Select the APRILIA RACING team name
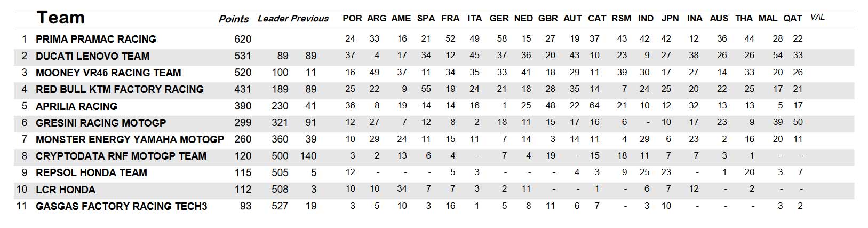The height and width of the screenshot is (228, 868). [76, 106]
